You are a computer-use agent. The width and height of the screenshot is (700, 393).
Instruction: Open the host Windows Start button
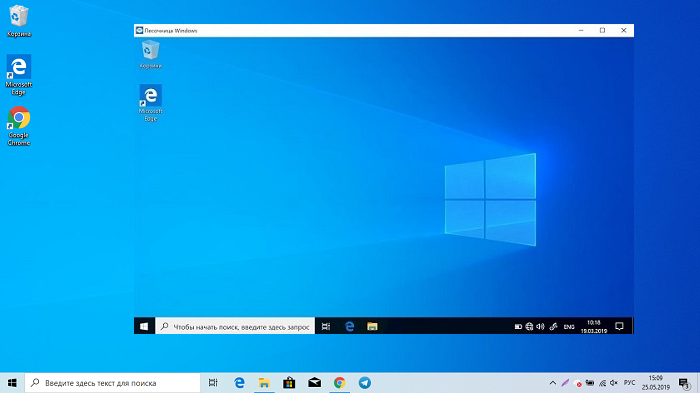pyautogui.click(x=12, y=383)
